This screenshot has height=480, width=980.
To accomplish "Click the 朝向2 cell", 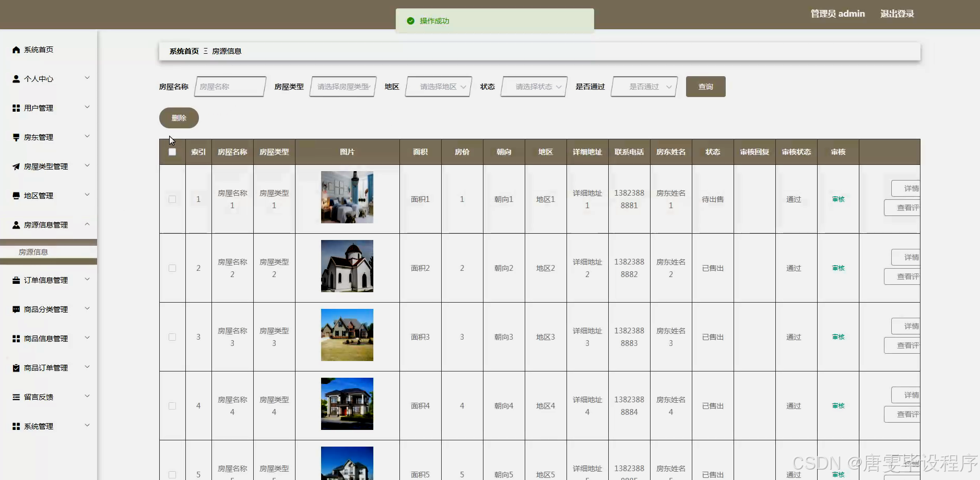I will pos(504,268).
